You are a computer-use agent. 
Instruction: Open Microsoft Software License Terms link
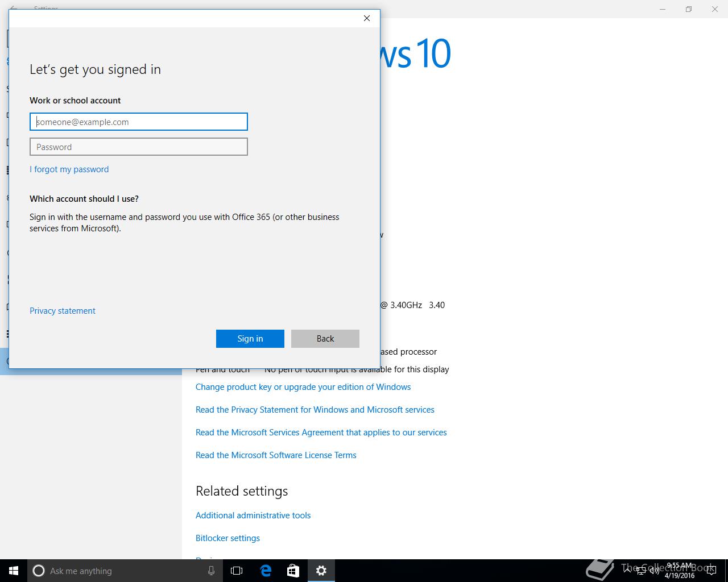[x=276, y=455]
